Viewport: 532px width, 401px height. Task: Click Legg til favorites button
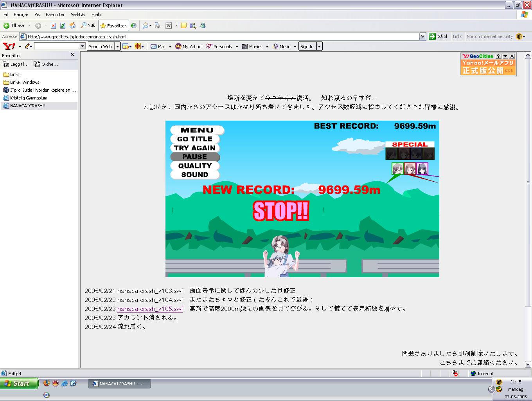(16, 64)
